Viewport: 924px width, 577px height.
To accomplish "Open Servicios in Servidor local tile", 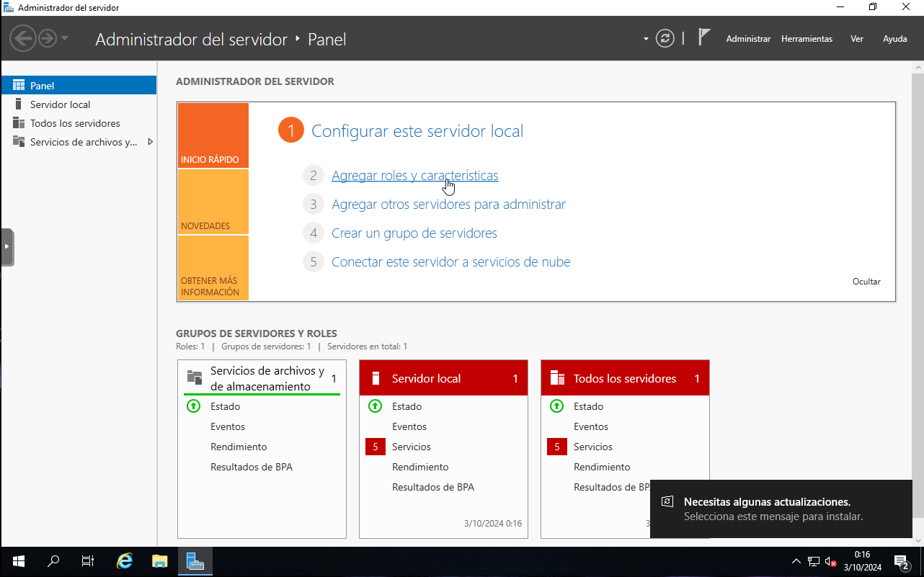I will [412, 447].
